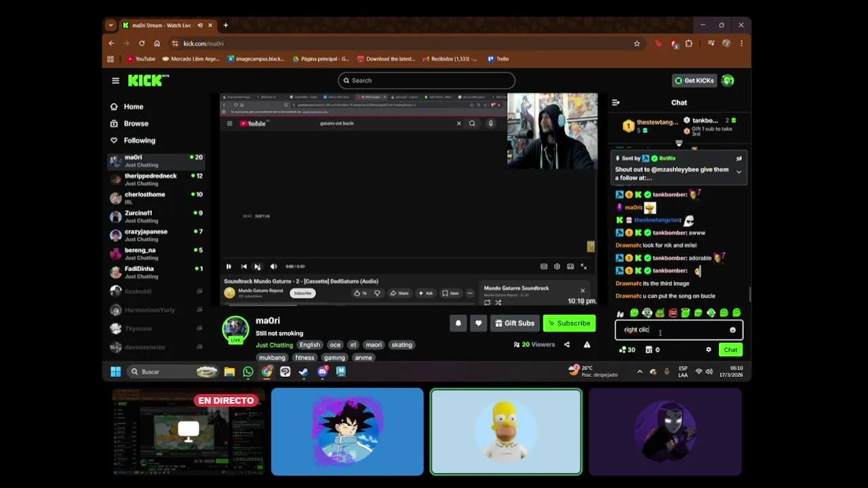
Task: Click the mukbang tag
Action: [272, 358]
